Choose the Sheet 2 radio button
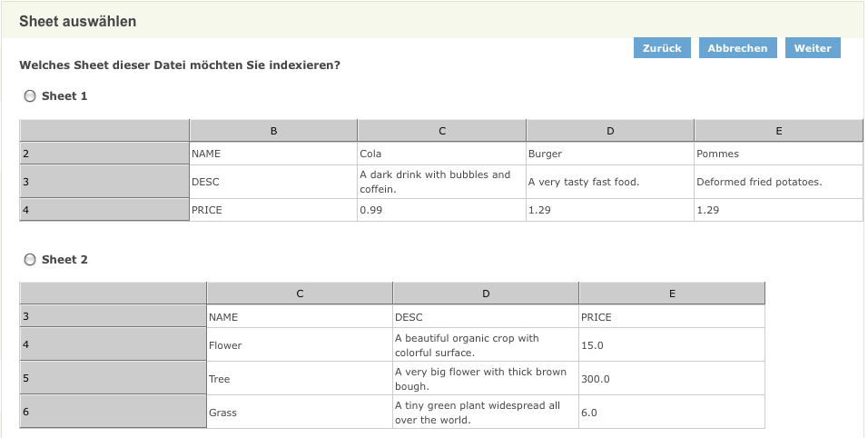The height and width of the screenshot is (438, 868). [x=30, y=260]
